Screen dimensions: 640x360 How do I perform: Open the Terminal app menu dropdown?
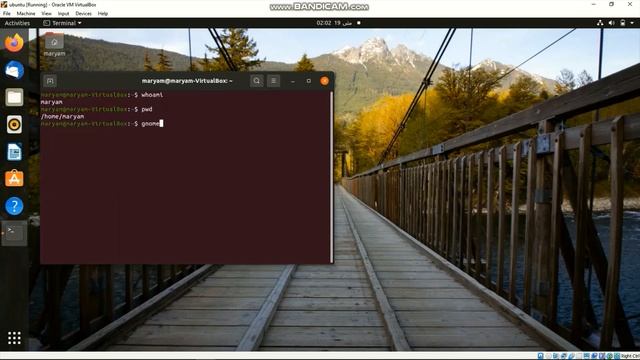[62, 23]
